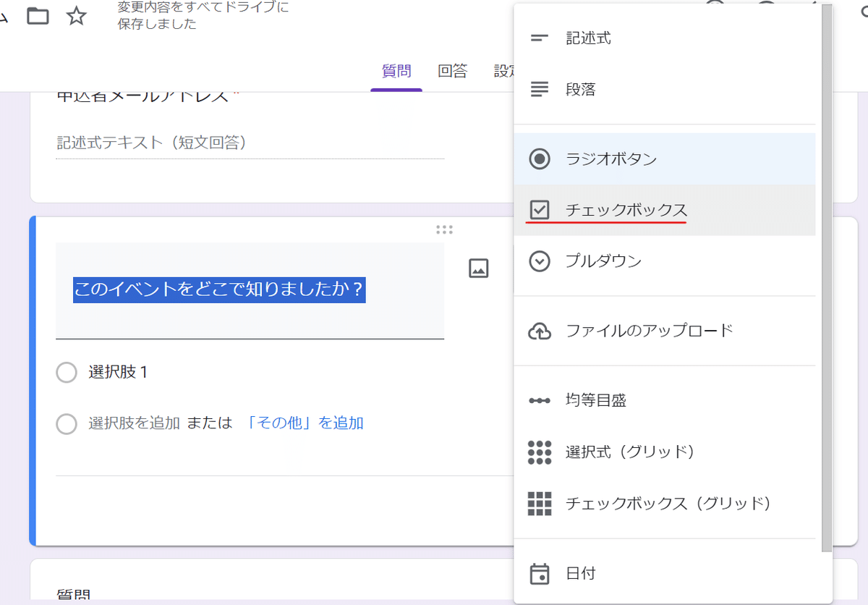Click the drag handle dots on the question card
This screenshot has height=605, width=868.
point(444,230)
